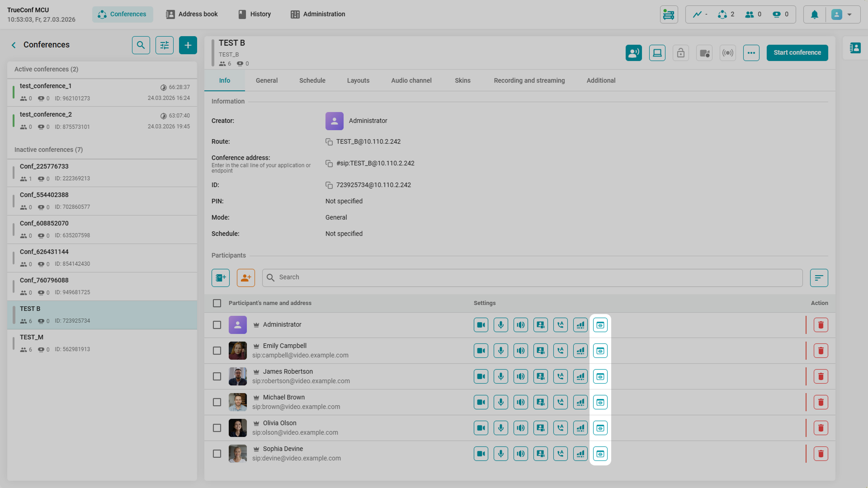Switch to the Layouts tab

tap(358, 80)
